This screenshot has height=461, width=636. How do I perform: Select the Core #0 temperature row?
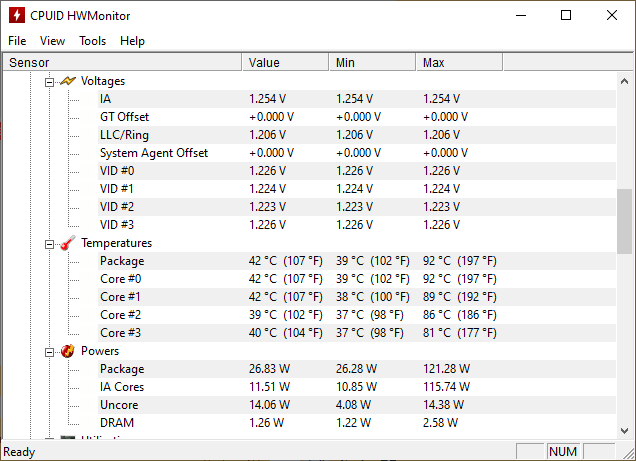point(357,279)
